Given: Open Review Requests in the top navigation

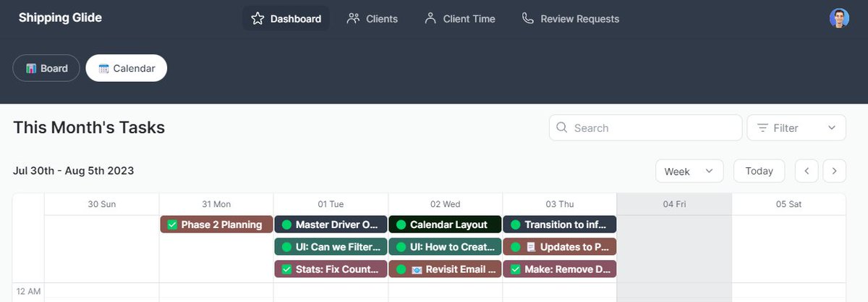Looking at the screenshot, I should tap(570, 19).
